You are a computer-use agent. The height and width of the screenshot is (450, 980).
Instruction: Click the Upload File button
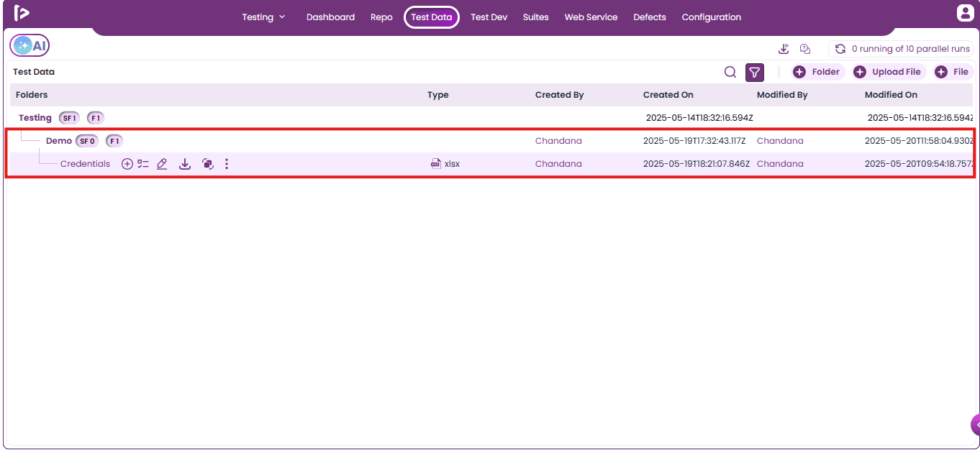[889, 72]
